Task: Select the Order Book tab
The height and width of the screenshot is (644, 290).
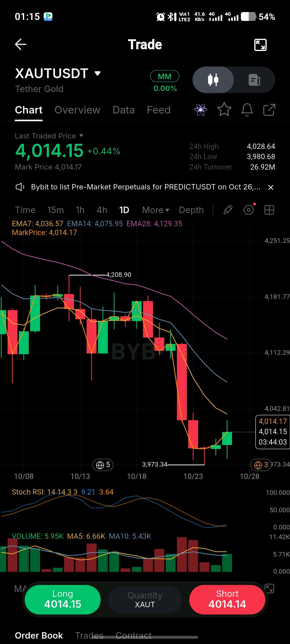Action: 39,635
